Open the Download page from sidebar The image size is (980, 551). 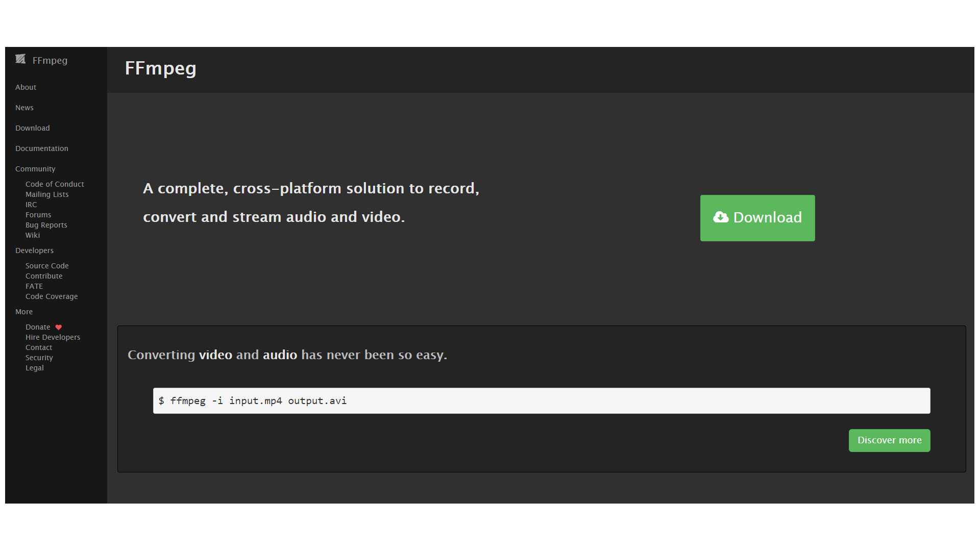click(33, 128)
